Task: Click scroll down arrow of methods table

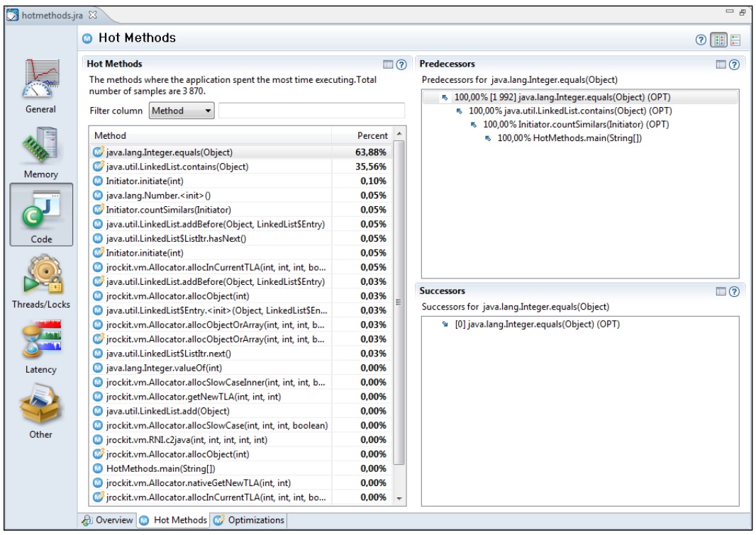Action: [x=399, y=499]
